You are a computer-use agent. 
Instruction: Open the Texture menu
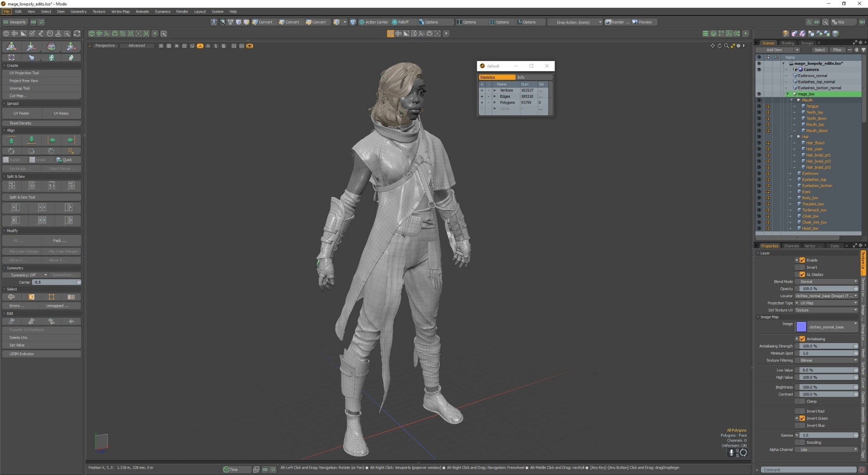click(99, 12)
